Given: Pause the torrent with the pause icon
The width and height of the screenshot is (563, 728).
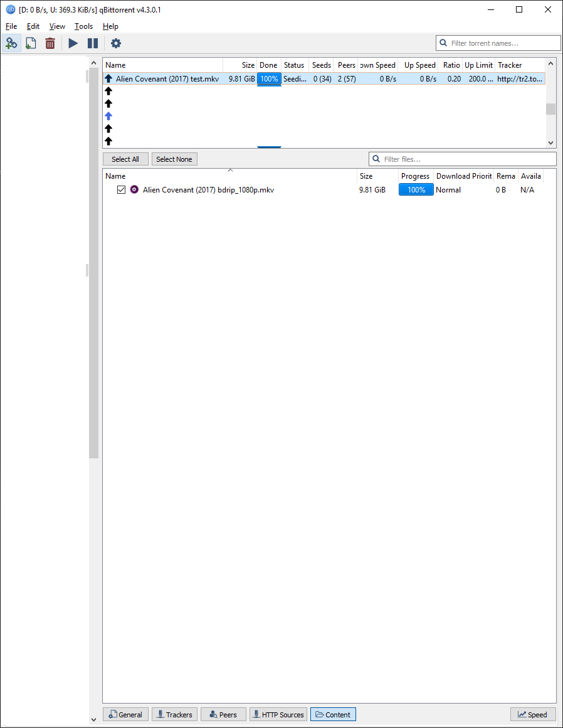Looking at the screenshot, I should point(92,43).
